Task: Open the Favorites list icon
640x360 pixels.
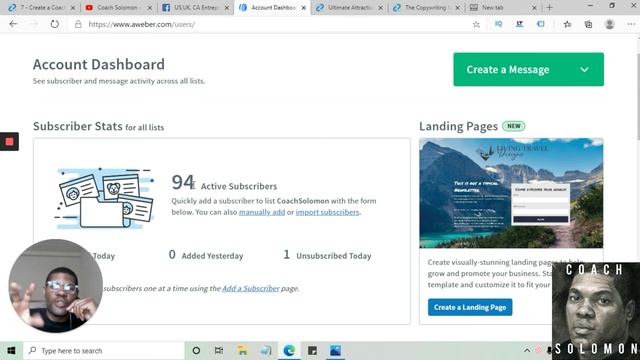Action: [567, 24]
